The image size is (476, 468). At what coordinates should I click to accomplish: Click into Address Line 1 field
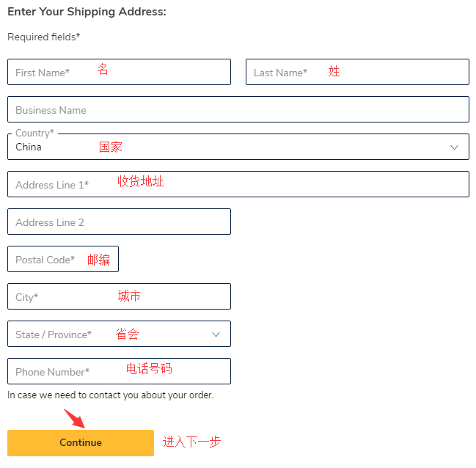tap(238, 184)
